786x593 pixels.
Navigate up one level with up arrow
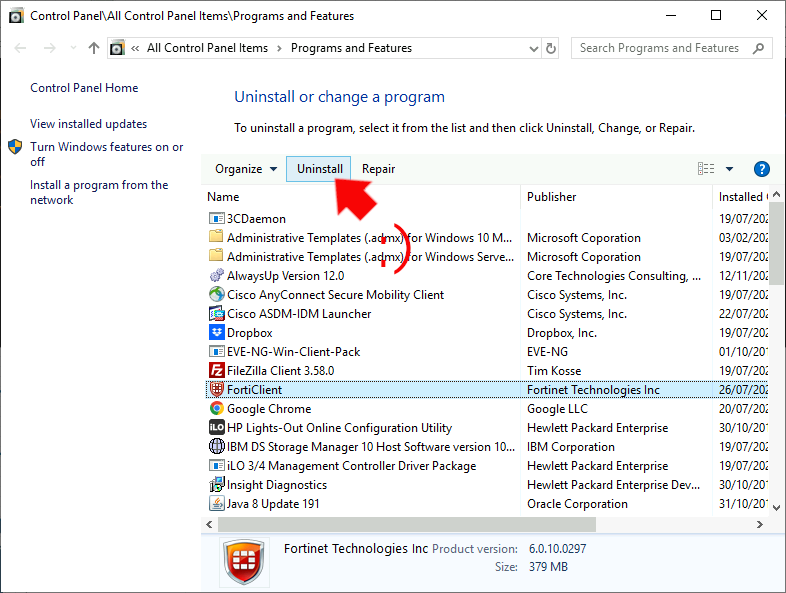pos(94,48)
